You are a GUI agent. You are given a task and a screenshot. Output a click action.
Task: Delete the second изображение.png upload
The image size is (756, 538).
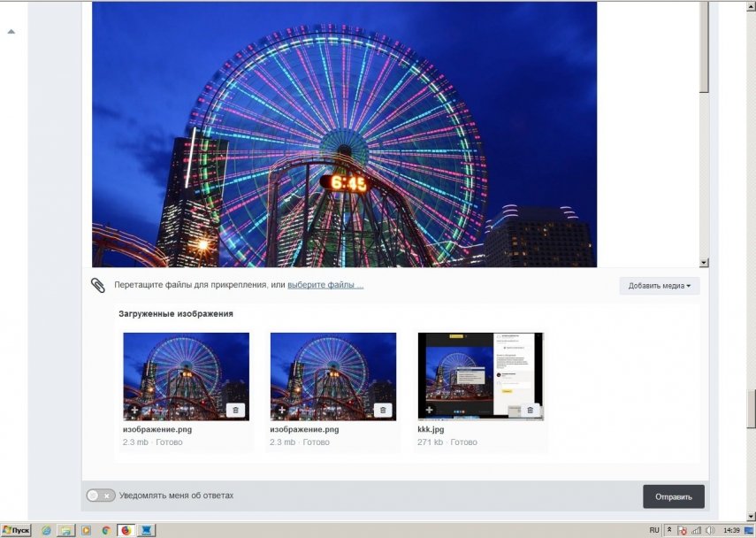[x=382, y=410]
